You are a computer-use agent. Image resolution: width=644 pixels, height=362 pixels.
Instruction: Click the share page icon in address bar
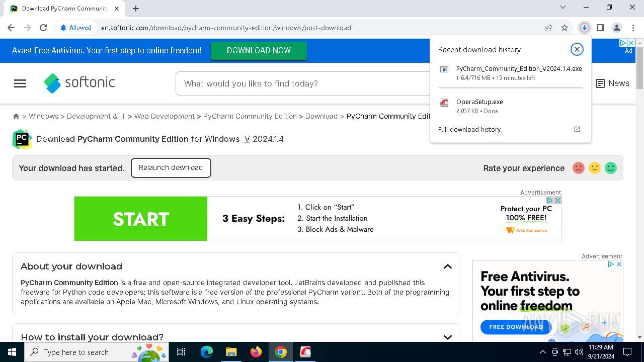coord(548,28)
